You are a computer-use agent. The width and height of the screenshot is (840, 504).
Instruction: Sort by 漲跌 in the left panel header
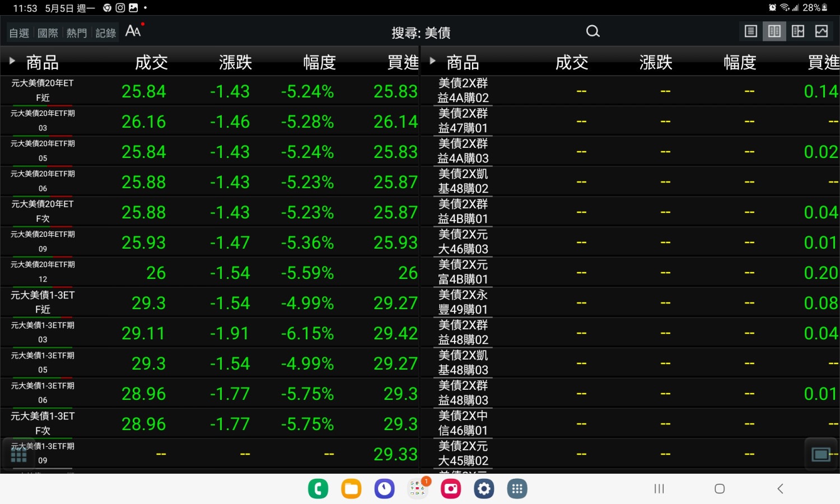tap(235, 62)
